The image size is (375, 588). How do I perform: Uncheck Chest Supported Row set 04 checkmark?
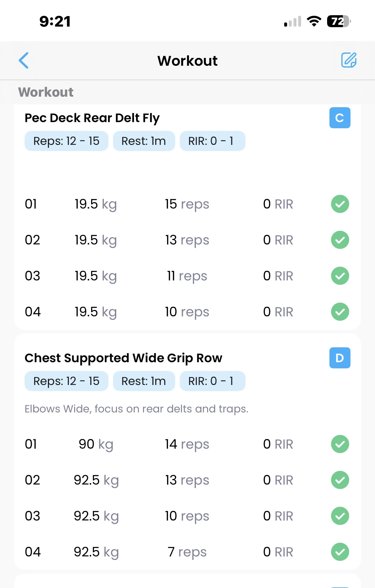click(x=340, y=552)
